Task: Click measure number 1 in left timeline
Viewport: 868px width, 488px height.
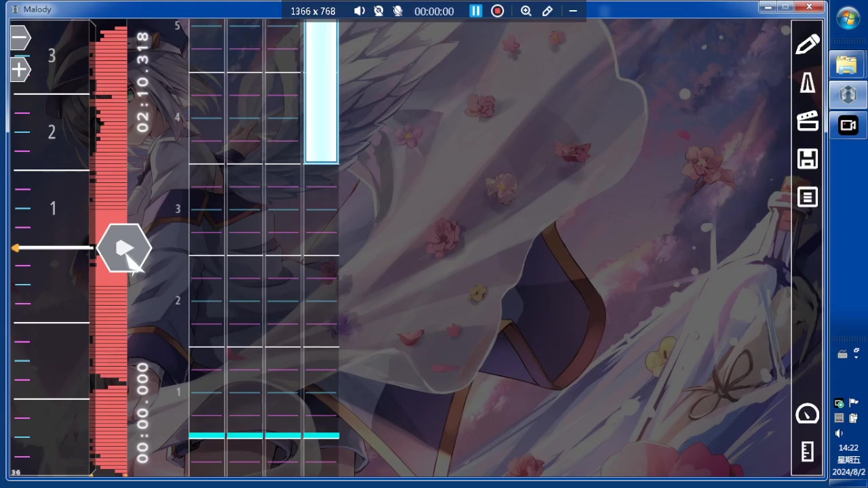Action: (53, 208)
